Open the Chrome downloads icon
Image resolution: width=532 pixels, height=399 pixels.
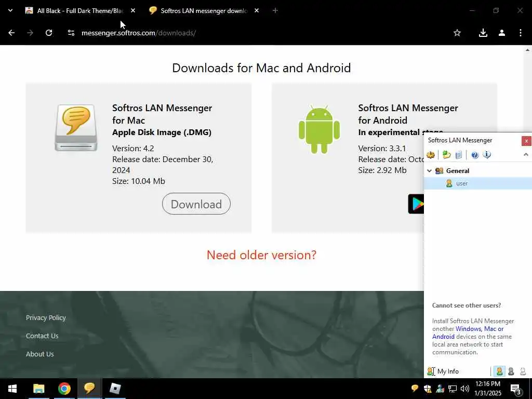(483, 33)
